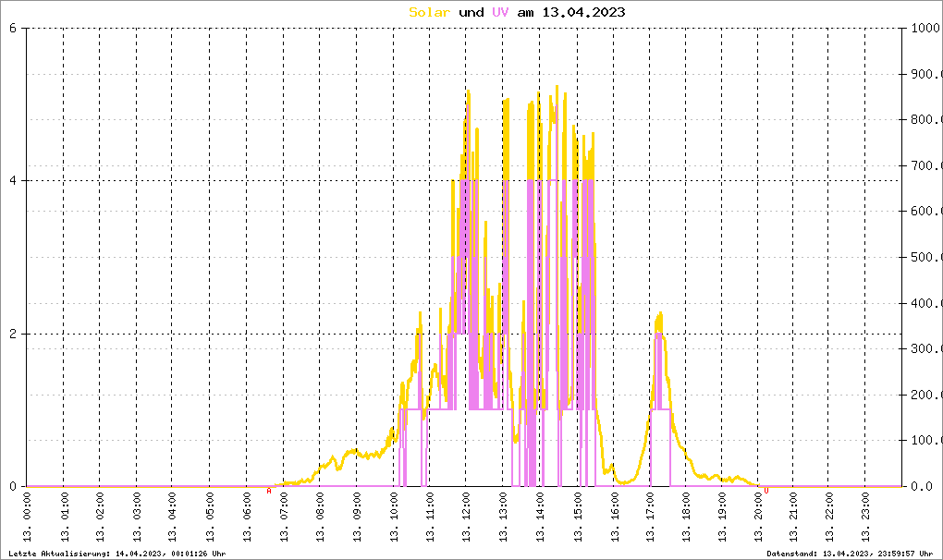Select the red sunrise marker "A"
This screenshot has width=943, height=560.
269,491
